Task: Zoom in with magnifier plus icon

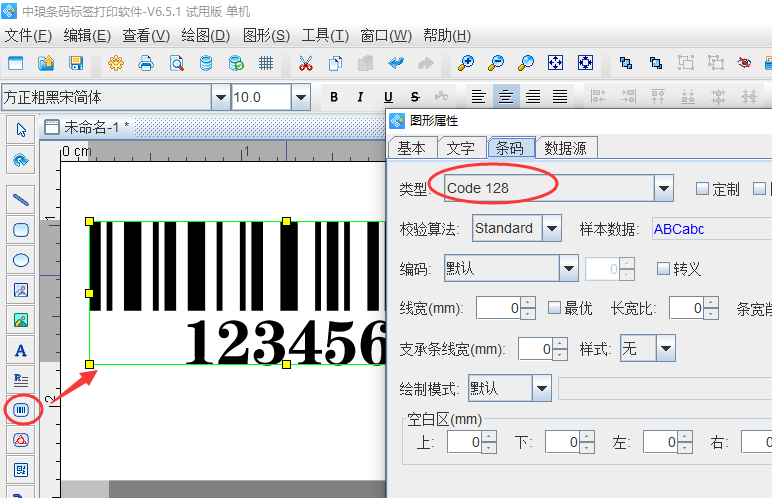Action: (x=466, y=63)
